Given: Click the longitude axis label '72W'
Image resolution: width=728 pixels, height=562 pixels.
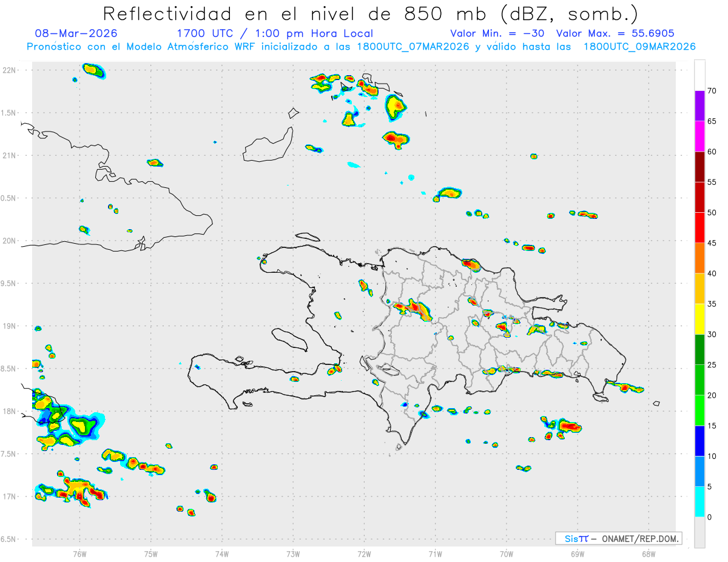Looking at the screenshot, I should (364, 553).
